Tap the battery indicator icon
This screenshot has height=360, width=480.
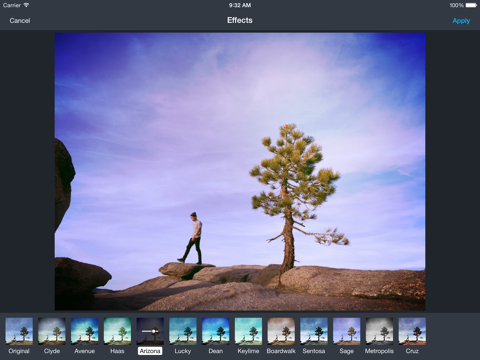[471, 5]
